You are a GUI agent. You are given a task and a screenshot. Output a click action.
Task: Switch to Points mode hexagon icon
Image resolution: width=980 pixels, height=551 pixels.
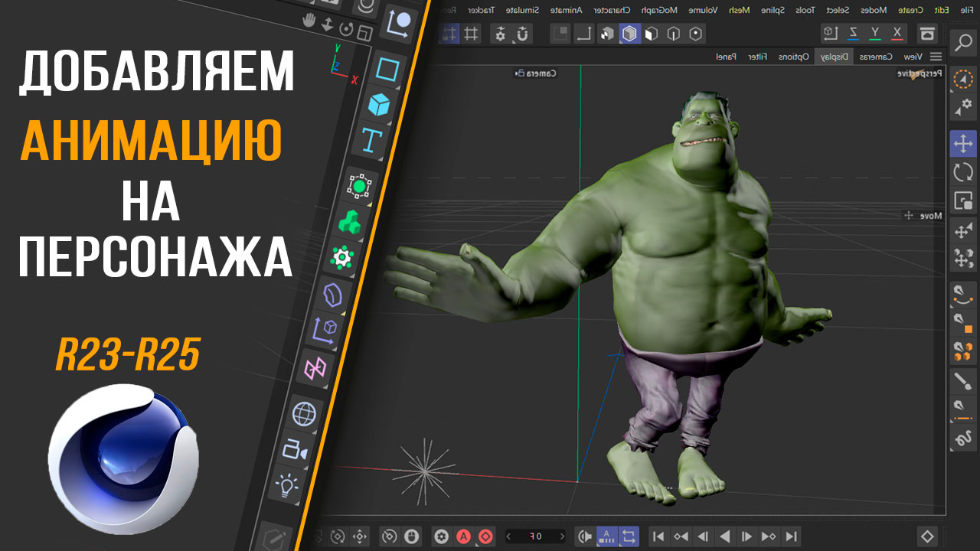[695, 34]
